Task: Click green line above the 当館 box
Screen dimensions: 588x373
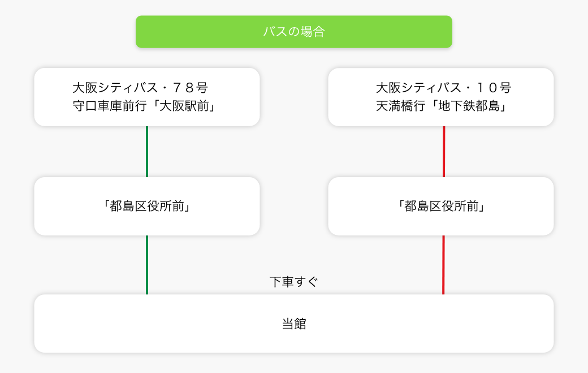Action: coord(147,264)
